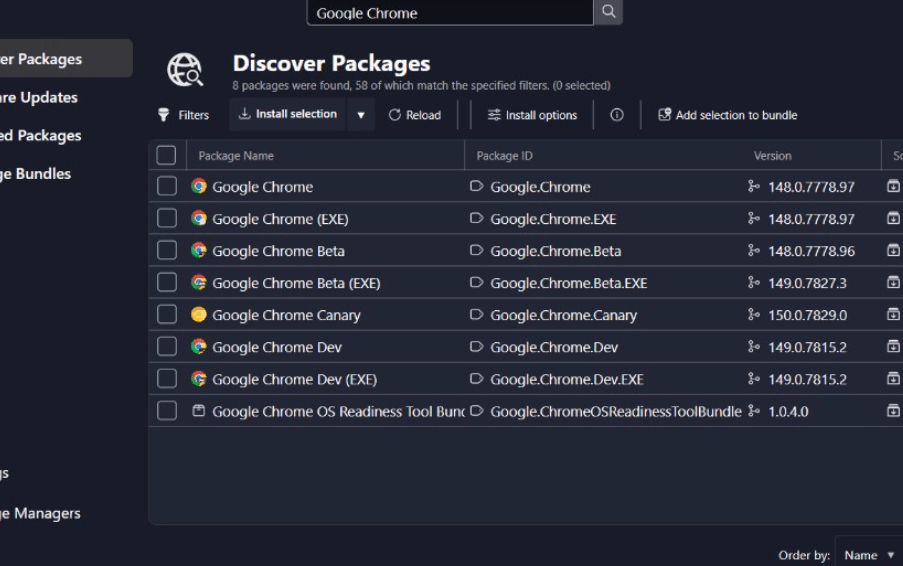Click the tag icon beside Google.Chrome ID
The height and width of the screenshot is (566, 903).
[x=476, y=186]
